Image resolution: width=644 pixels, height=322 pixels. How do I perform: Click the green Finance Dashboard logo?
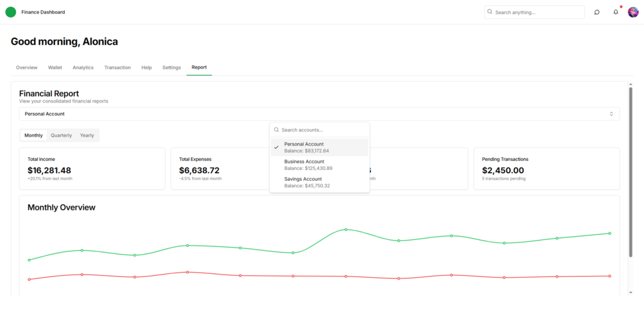coord(11,12)
